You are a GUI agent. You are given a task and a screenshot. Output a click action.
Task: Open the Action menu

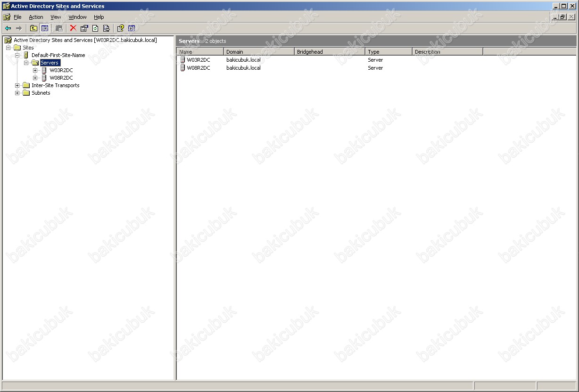pyautogui.click(x=36, y=17)
